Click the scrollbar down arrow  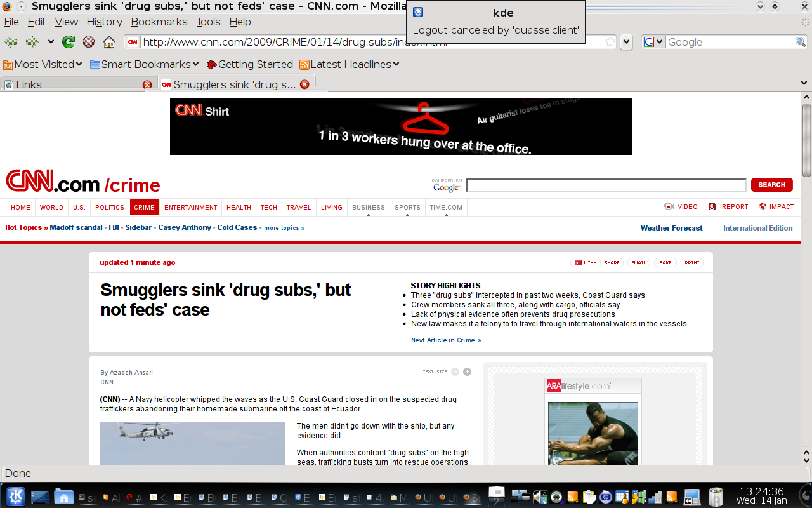(x=806, y=460)
